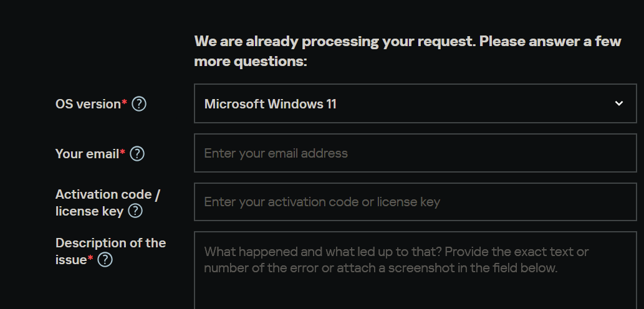Show help for Activation code / license key
This screenshot has height=309, width=644.
click(x=135, y=211)
